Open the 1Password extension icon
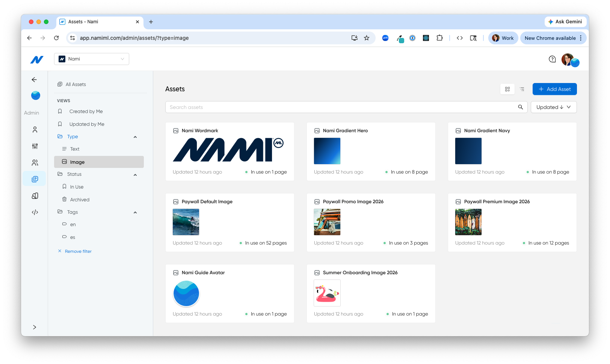Image resolution: width=610 pixels, height=364 pixels. coord(412,38)
